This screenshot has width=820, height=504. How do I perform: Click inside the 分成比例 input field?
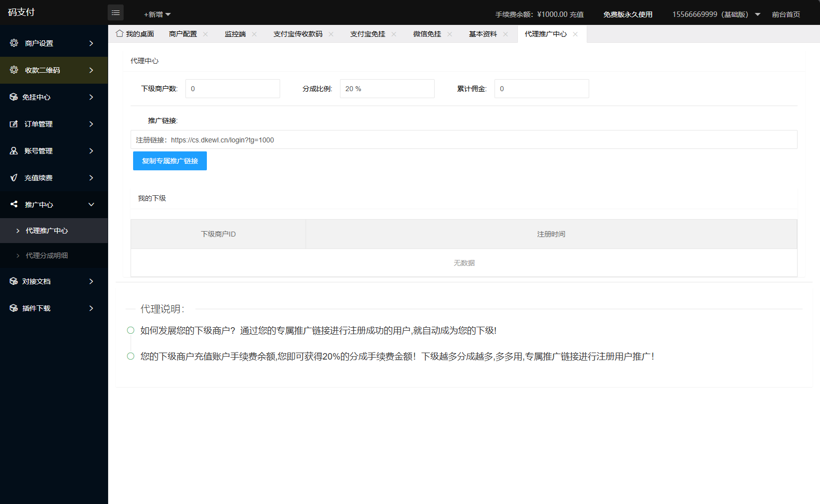coord(387,89)
